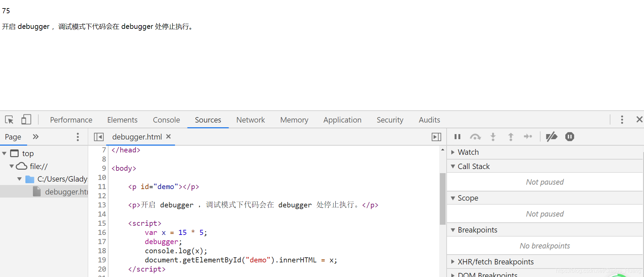The image size is (644, 277).
Task: Click line number 19 in gutter
Action: pos(102,260)
